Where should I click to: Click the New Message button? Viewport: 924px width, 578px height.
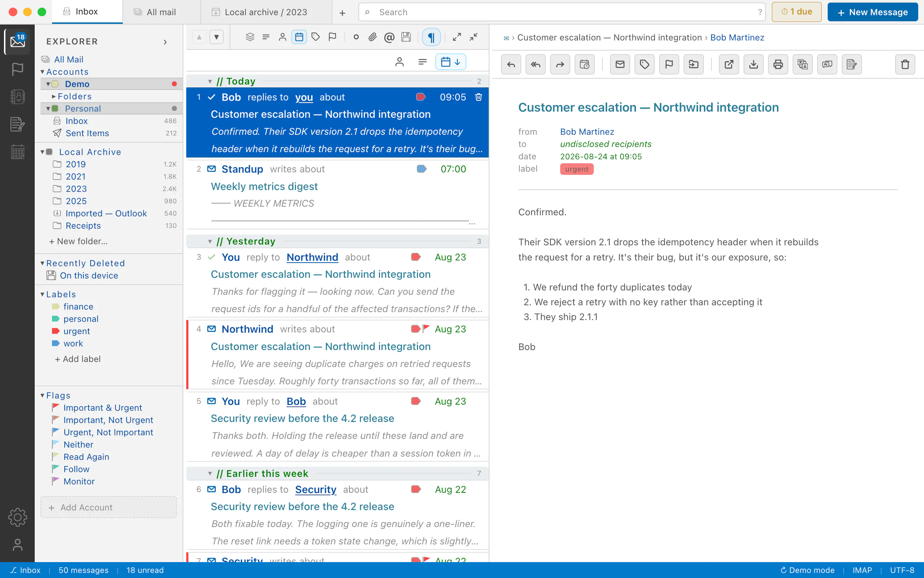coord(872,12)
